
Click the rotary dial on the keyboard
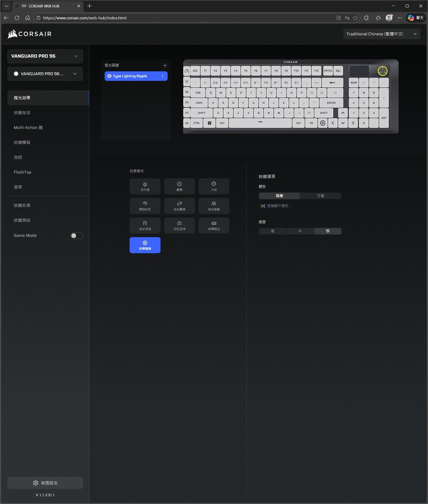(382, 71)
